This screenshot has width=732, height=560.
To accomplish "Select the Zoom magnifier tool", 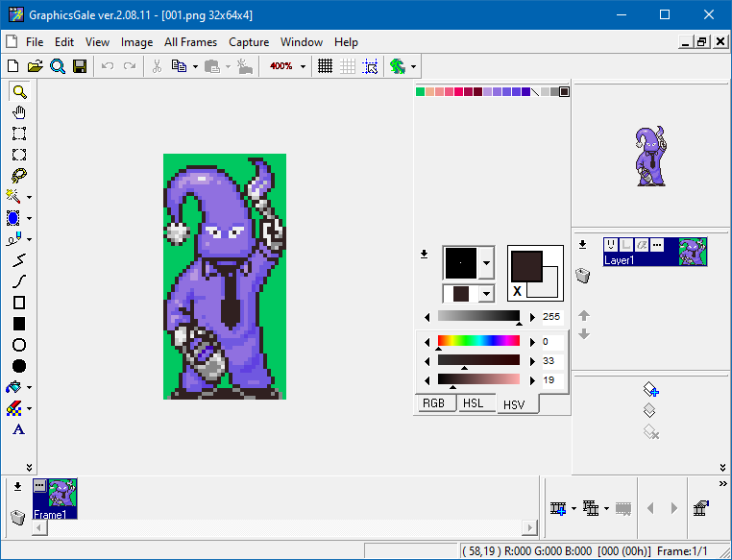I will pyautogui.click(x=19, y=91).
